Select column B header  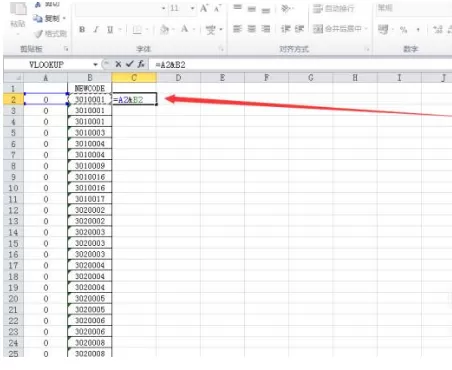pyautogui.click(x=90, y=78)
